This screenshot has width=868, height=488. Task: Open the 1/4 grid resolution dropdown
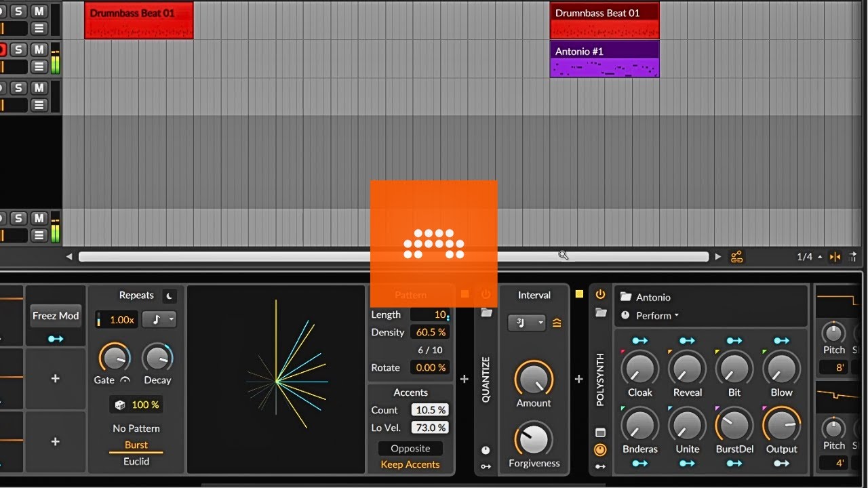pos(809,257)
